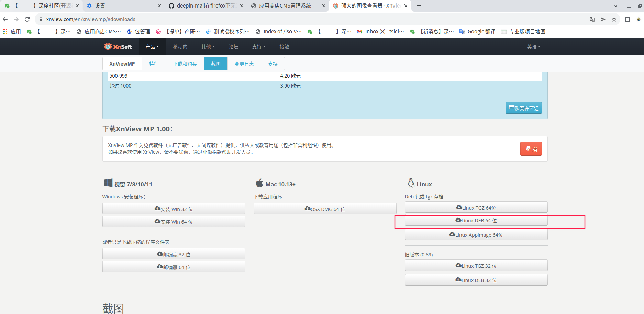Screen dimensions: 644x314
Task: Open the 特征 sub-tab
Action: click(x=154, y=64)
